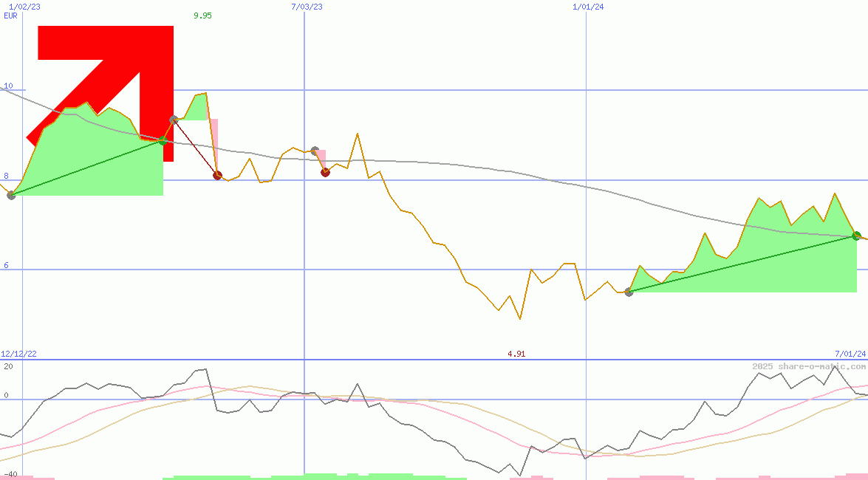Image resolution: width=868 pixels, height=480 pixels.
Task: Click gray marker just right of 7/03/23 line
Action: [315, 151]
